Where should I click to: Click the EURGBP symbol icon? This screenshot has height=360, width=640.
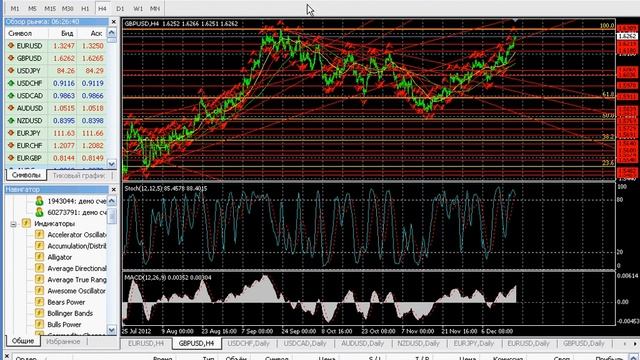11,158
